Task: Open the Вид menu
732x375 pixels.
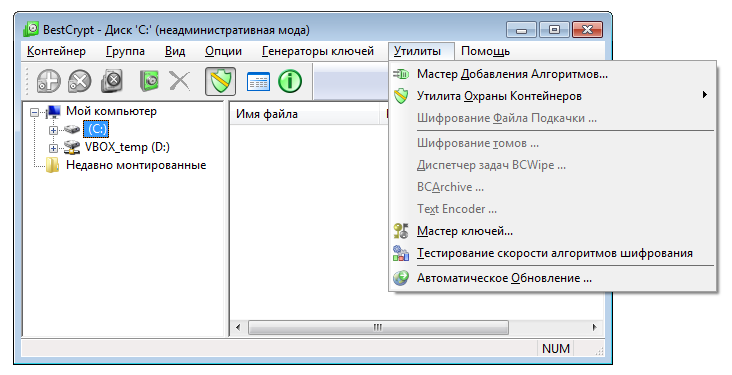Action: 175,51
